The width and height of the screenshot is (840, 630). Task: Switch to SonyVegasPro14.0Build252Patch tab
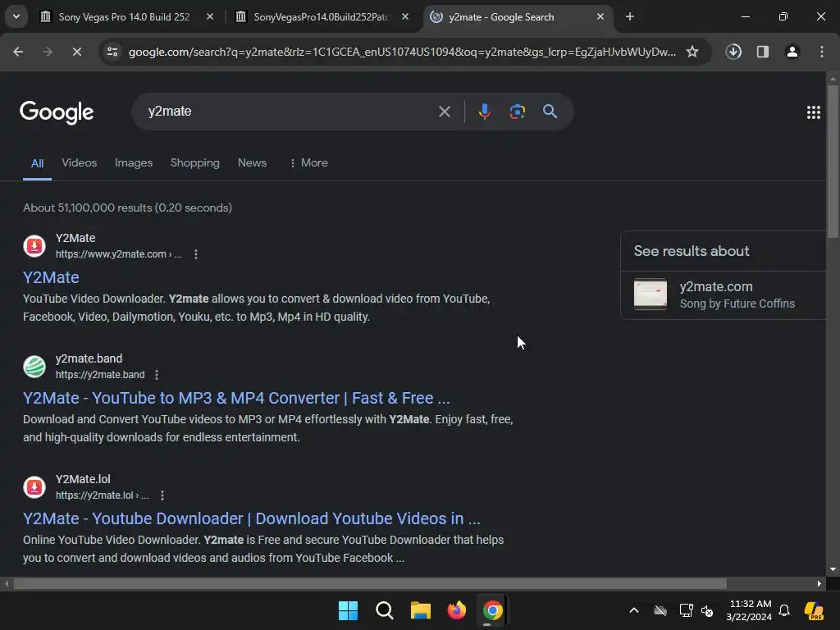322,17
